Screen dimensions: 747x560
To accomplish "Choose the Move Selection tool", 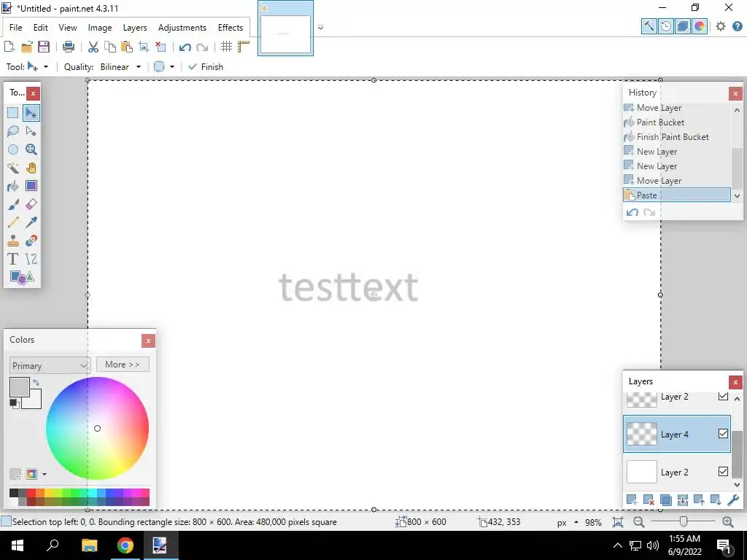I will coord(31,131).
